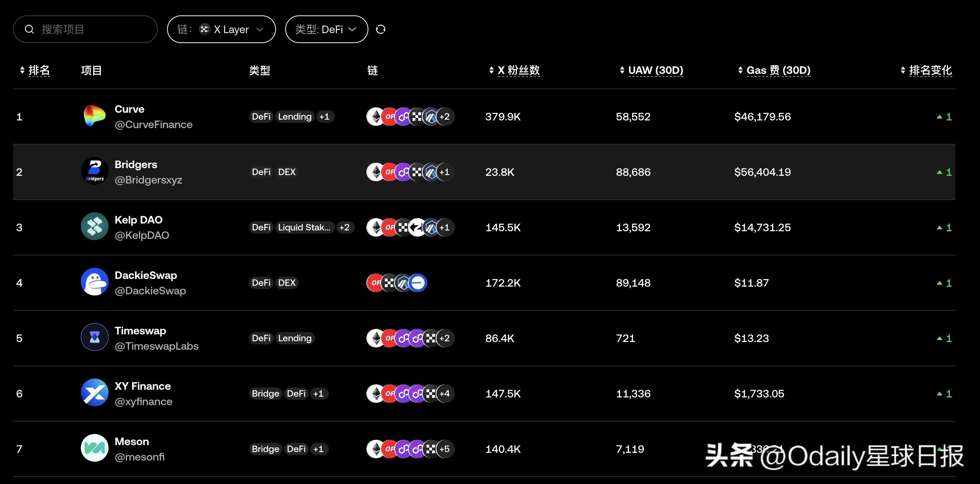
Task: Toggle sorting by Gas fee (30D)
Action: [x=774, y=70]
